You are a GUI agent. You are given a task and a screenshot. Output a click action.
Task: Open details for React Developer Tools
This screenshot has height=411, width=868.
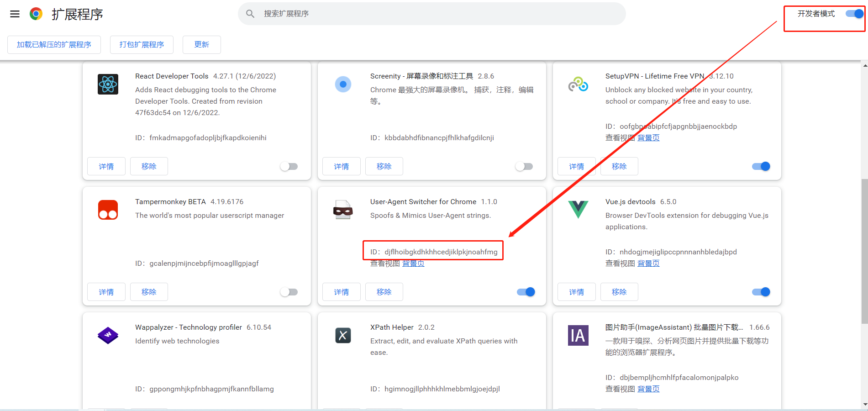(106, 166)
